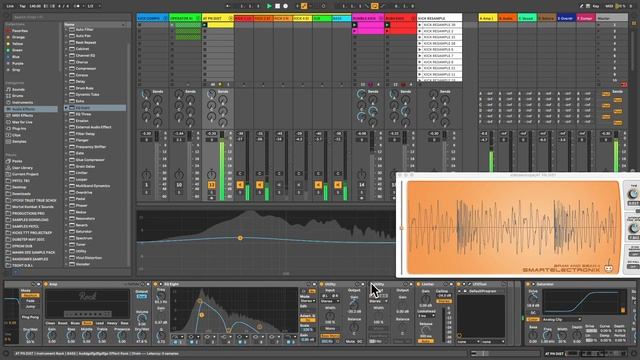Launch first clip in RUMBLE KICK track
Image resolution: width=640 pixels, height=360 pixels.
(x=355, y=25)
